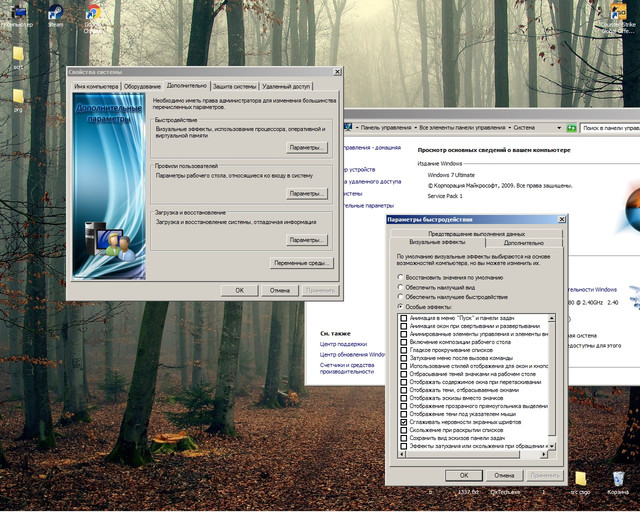This screenshot has height=512, width=640.
Task: Open 'Параметры' in Загрузка и восстановление group
Action: click(x=307, y=240)
